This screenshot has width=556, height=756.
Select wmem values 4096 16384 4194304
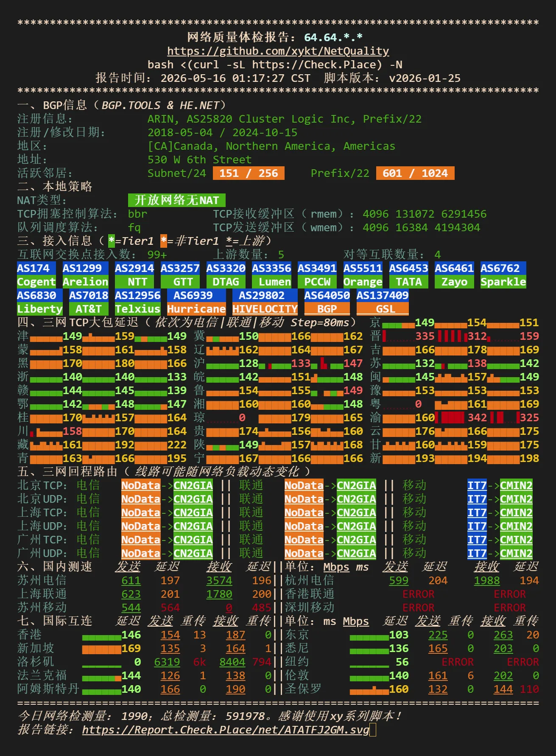(421, 227)
